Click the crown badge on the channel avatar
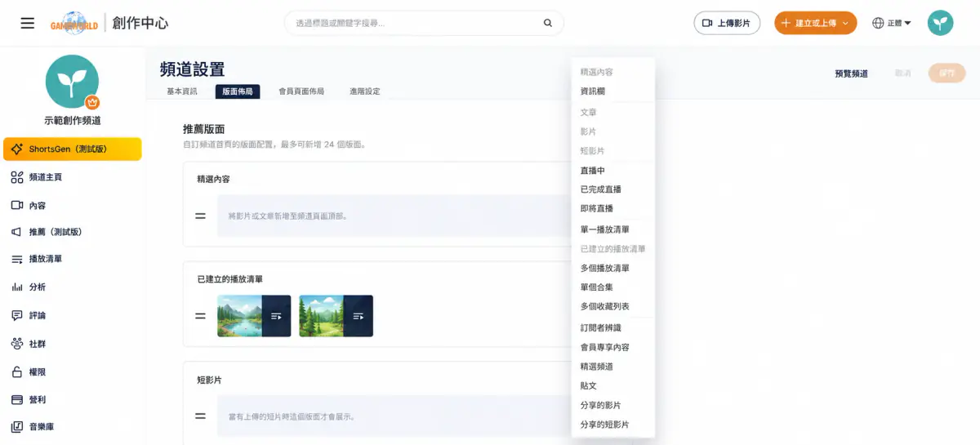This screenshot has width=980, height=445. 92,103
